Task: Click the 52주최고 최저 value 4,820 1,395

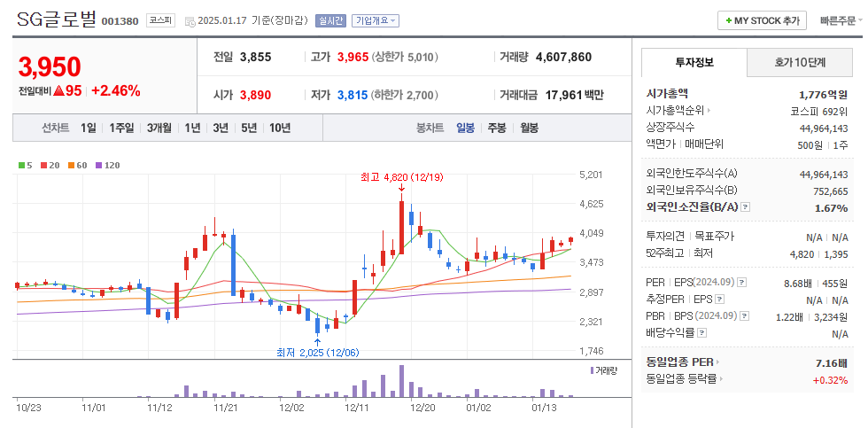Action: coord(818,253)
